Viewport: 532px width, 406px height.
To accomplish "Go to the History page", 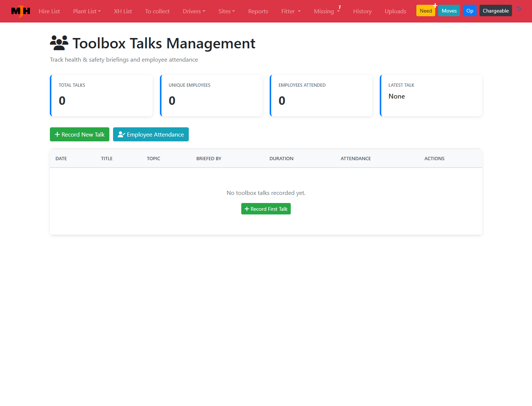I will coord(362,11).
